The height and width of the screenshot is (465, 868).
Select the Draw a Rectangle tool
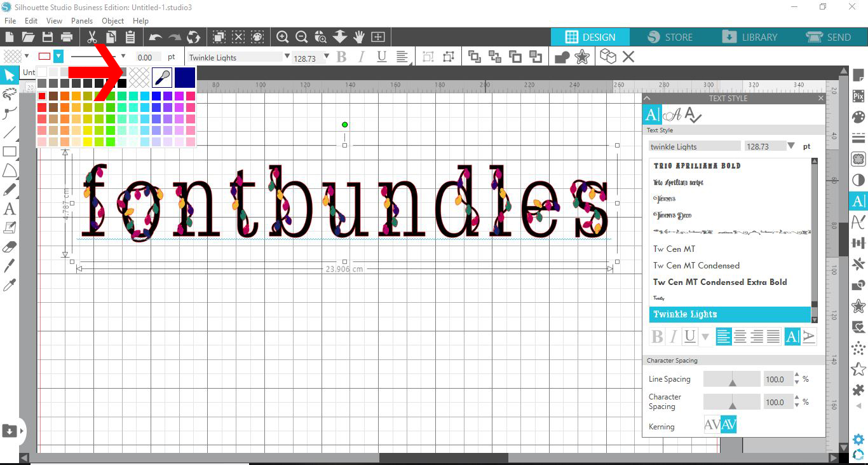[x=9, y=152]
